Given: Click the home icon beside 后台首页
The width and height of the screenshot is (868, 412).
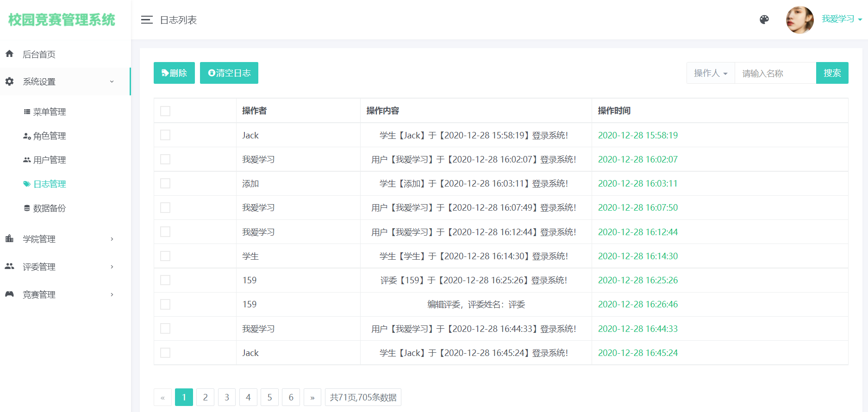Looking at the screenshot, I should pyautogui.click(x=9, y=54).
